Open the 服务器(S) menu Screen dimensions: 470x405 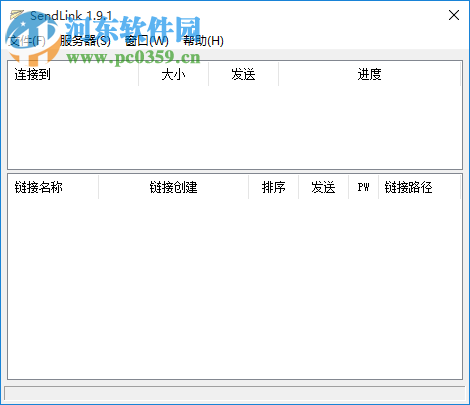tap(85, 41)
